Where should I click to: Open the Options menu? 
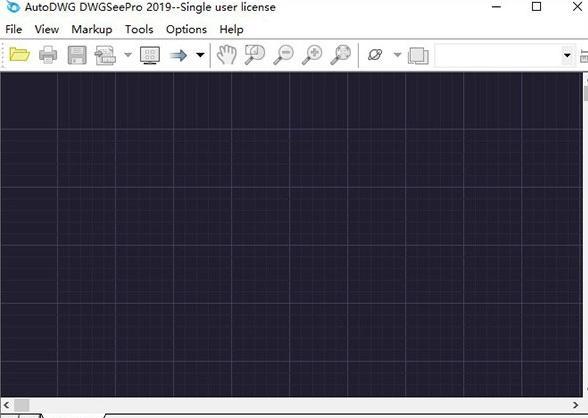(x=186, y=29)
